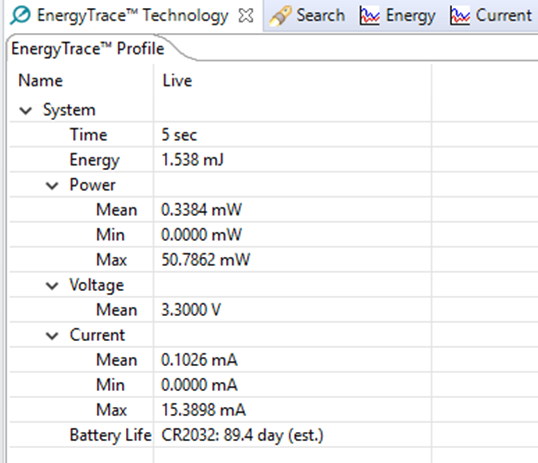Select the Voltage group row
The width and height of the screenshot is (538, 463).
97,285
